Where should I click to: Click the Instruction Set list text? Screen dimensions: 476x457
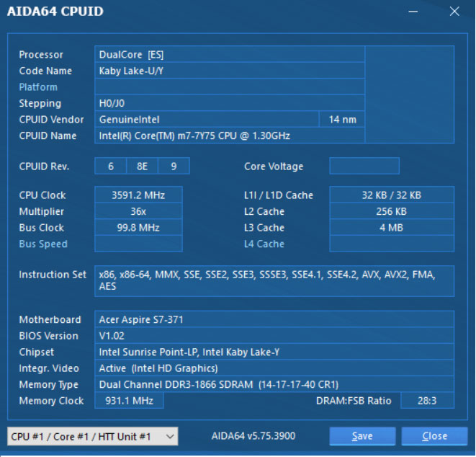pos(274,281)
